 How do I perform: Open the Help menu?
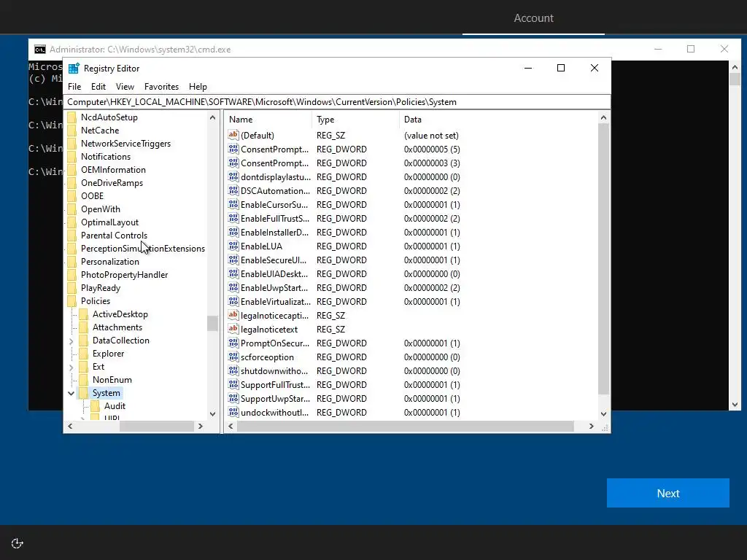coord(198,87)
